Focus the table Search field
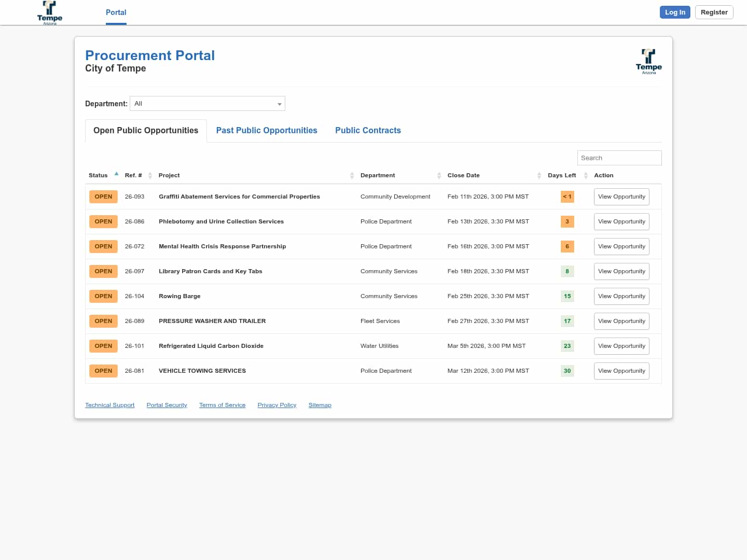Image resolution: width=747 pixels, height=560 pixels. pyautogui.click(x=619, y=158)
